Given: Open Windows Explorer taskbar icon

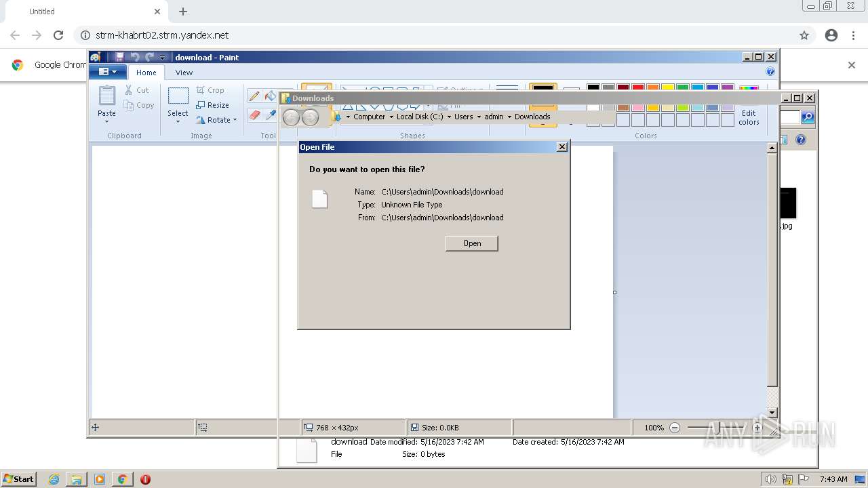Looking at the screenshot, I should click(x=77, y=479).
